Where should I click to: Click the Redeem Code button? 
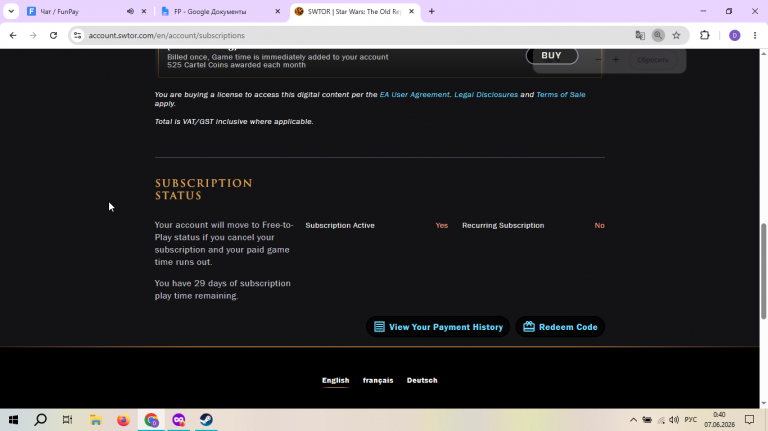pos(560,327)
